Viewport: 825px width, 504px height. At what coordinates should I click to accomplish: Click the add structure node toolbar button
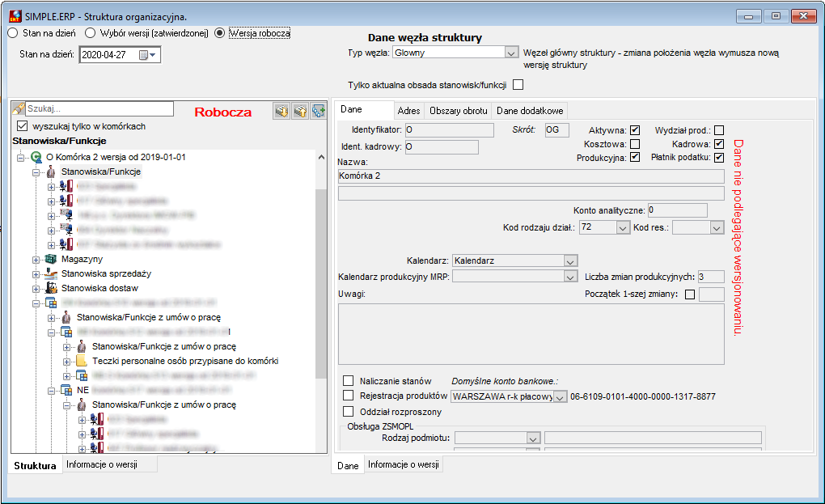pos(319,111)
